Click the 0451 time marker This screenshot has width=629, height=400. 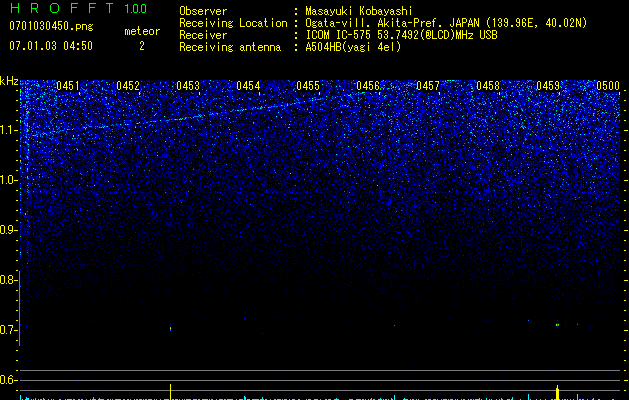click(x=68, y=86)
